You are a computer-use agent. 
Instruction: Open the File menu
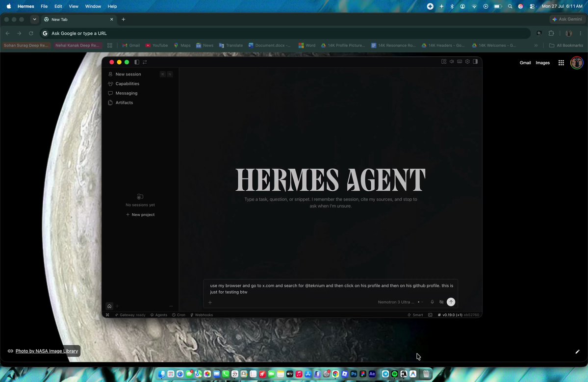click(44, 6)
